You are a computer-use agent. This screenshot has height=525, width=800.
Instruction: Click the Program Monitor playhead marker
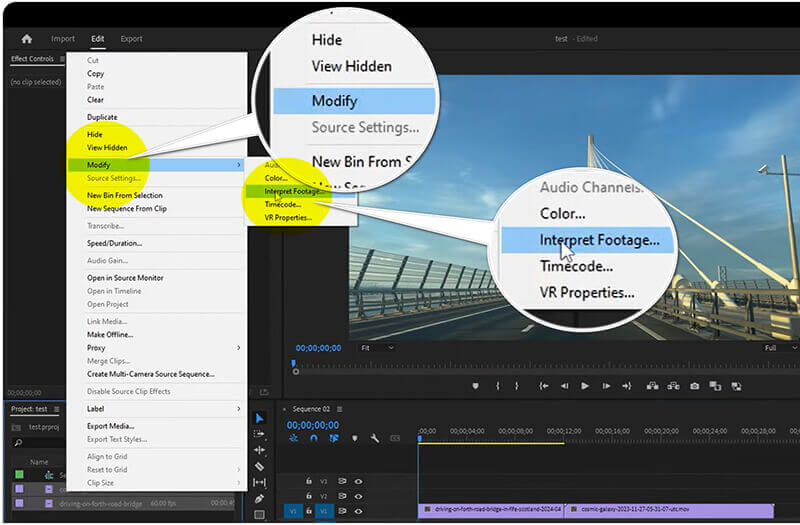pos(294,363)
